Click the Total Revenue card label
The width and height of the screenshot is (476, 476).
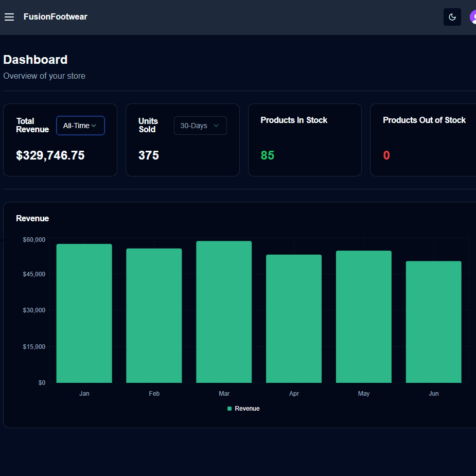pyautogui.click(x=32, y=125)
